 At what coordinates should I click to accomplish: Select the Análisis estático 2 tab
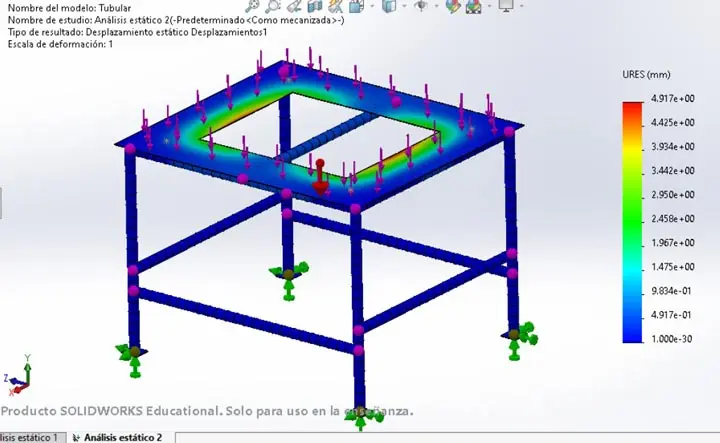tap(121, 438)
